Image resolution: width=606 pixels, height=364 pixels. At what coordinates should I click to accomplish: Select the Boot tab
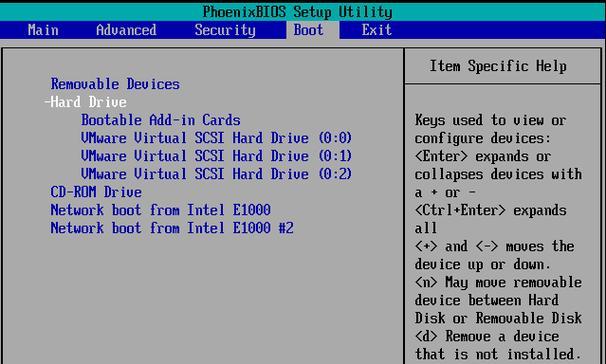[x=308, y=30]
